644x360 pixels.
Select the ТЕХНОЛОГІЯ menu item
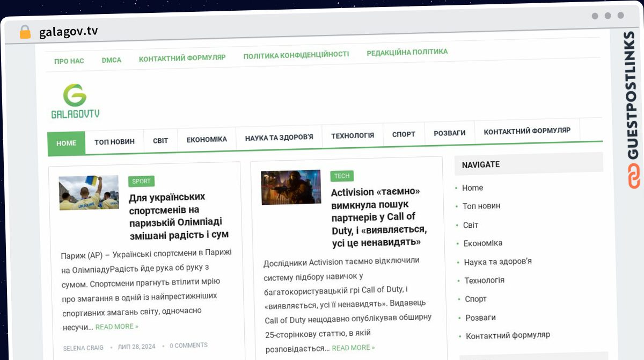pyautogui.click(x=353, y=135)
